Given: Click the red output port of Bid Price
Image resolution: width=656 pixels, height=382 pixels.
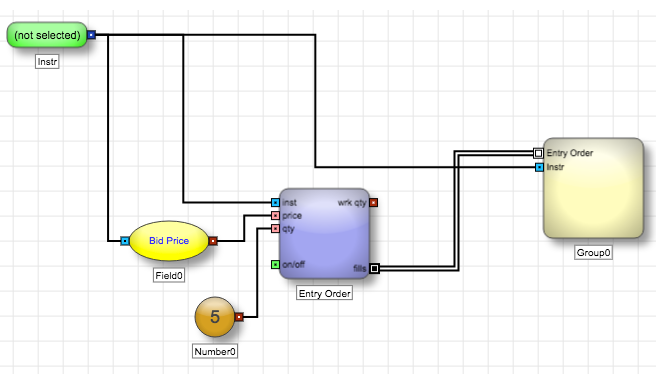Looking at the screenshot, I should [x=213, y=241].
